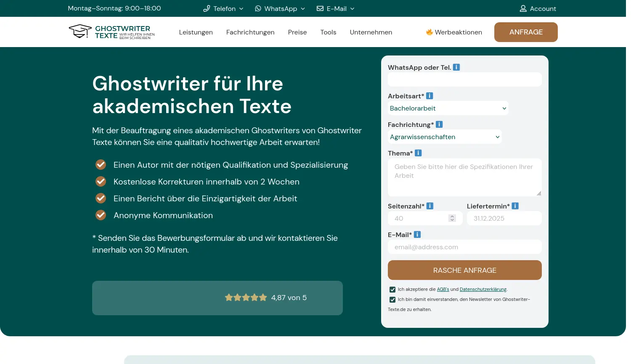Screen dimensions: 631x364
Task: Click the Ghostwriter Texte graduation cap logo
Action: coord(80,31)
